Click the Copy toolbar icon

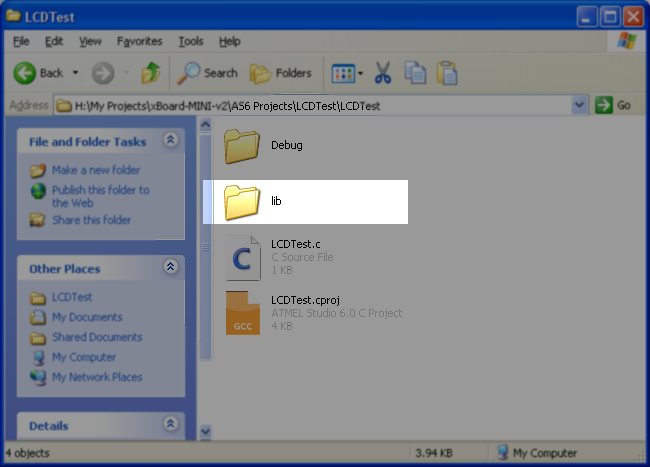pyautogui.click(x=415, y=73)
